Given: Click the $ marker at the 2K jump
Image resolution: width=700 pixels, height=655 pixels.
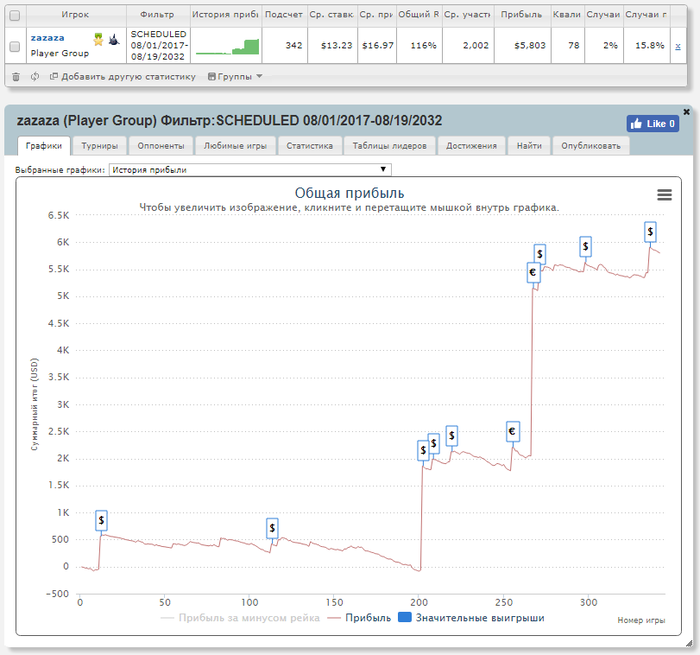Looking at the screenshot, I should [x=423, y=451].
